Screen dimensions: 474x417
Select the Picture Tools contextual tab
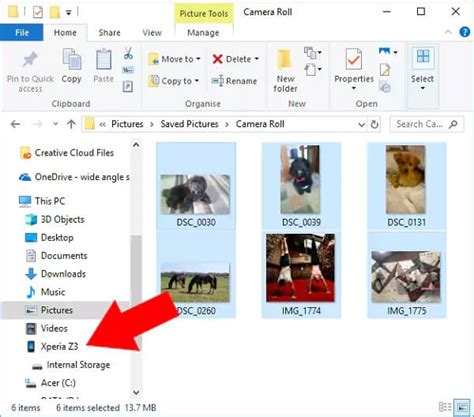[204, 14]
